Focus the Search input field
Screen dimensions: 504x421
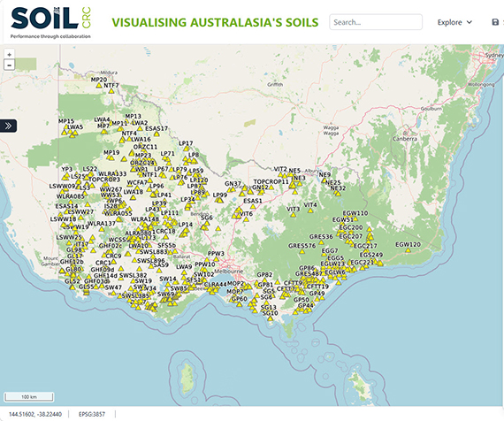(376, 22)
